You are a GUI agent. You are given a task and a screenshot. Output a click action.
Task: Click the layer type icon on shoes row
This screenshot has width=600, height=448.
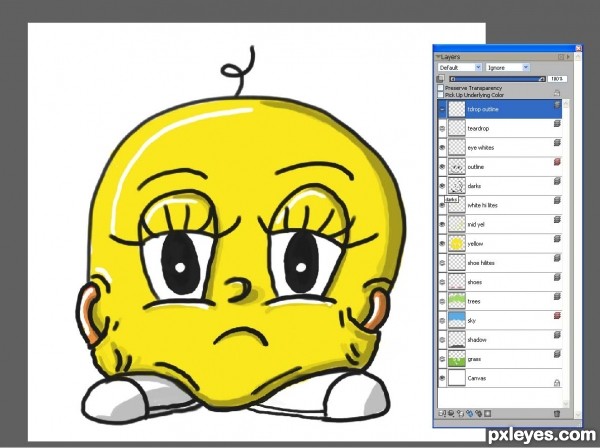point(557,277)
